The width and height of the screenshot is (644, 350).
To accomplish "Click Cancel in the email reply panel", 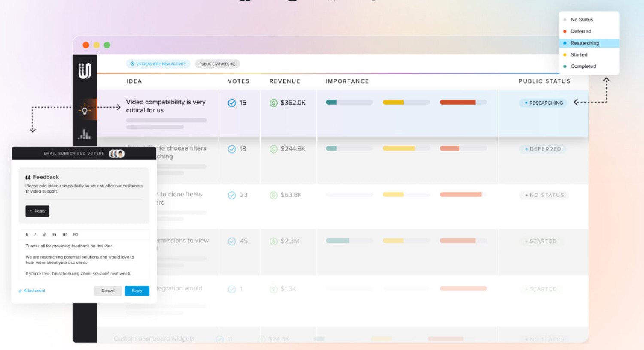I will tap(108, 290).
